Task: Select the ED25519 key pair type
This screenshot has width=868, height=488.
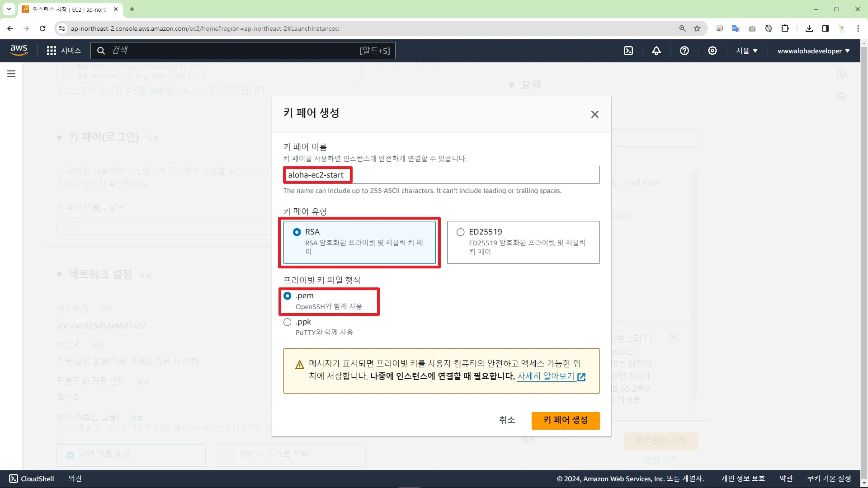Action: pyautogui.click(x=461, y=232)
